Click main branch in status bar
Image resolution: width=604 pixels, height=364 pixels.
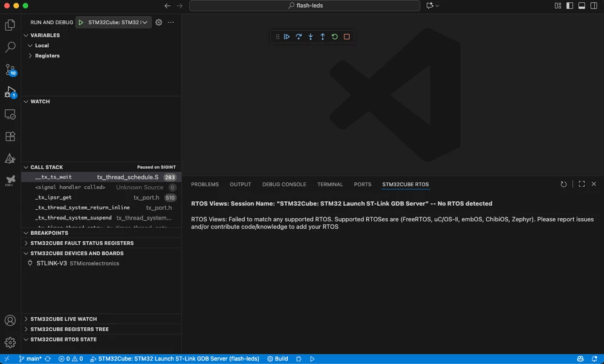[x=30, y=359]
